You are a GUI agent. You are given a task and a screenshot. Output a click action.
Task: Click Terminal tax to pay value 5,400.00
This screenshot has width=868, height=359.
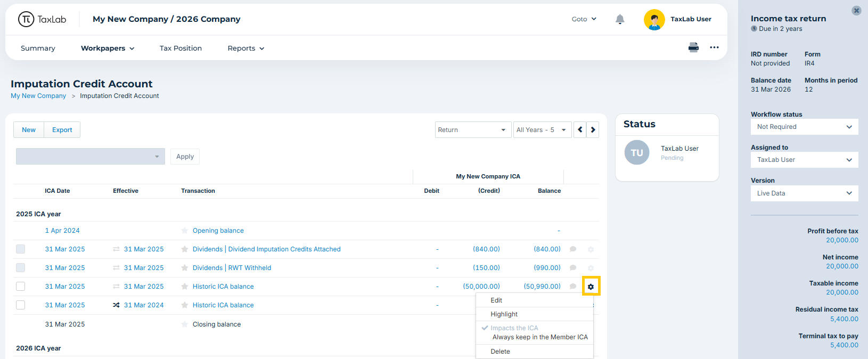pyautogui.click(x=844, y=345)
